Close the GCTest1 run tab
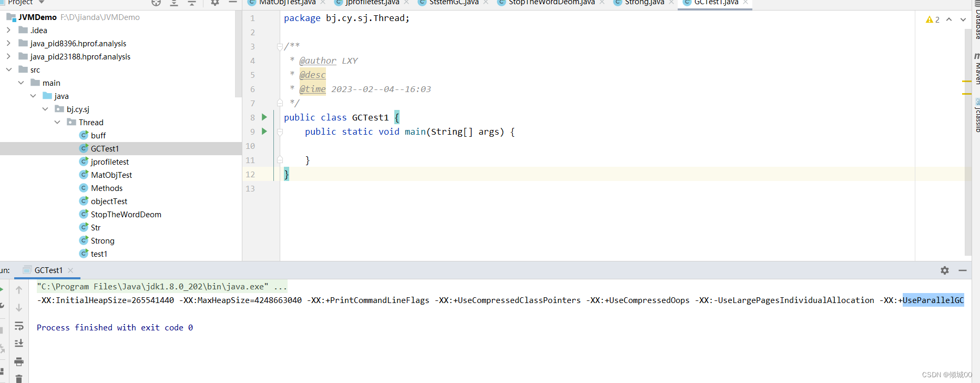This screenshot has height=383, width=980. (x=70, y=270)
